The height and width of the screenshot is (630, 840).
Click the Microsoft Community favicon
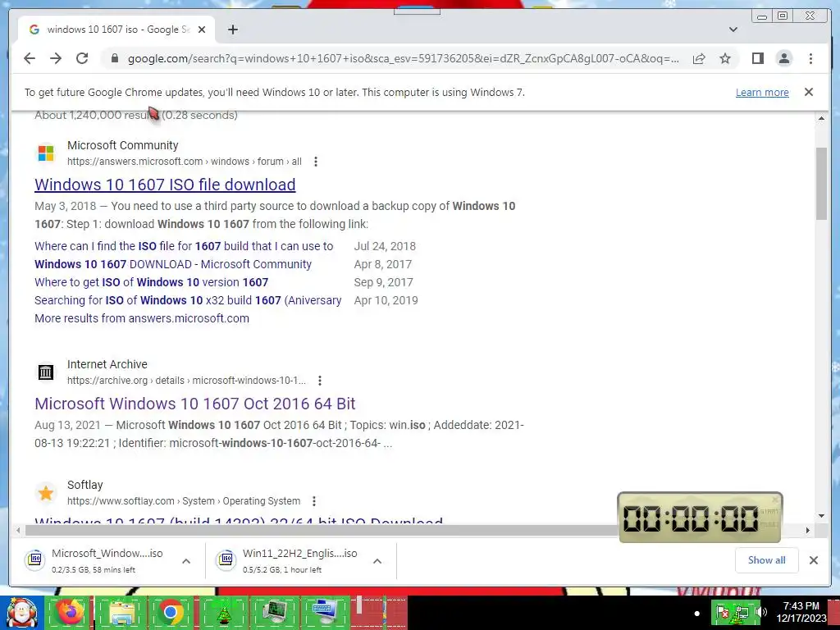point(46,153)
